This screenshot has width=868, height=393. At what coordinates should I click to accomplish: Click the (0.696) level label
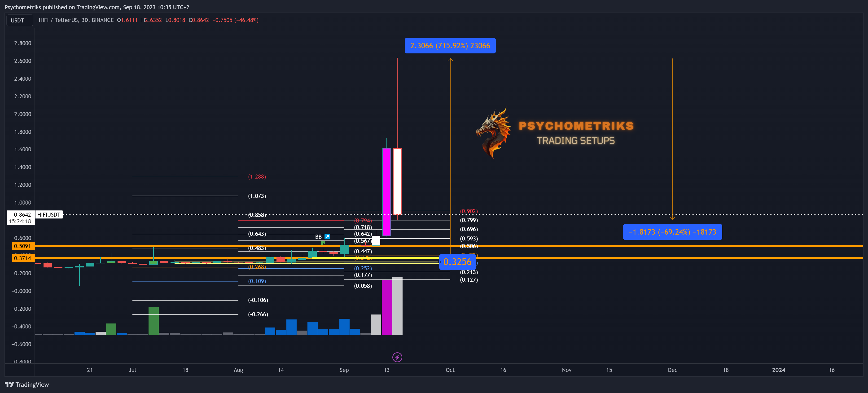click(469, 229)
